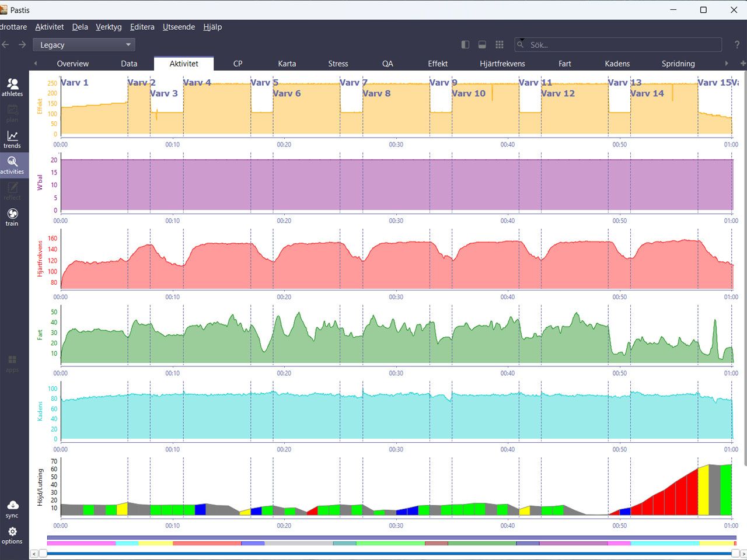Open the train view icon
The height and width of the screenshot is (560, 747).
pos(12,217)
